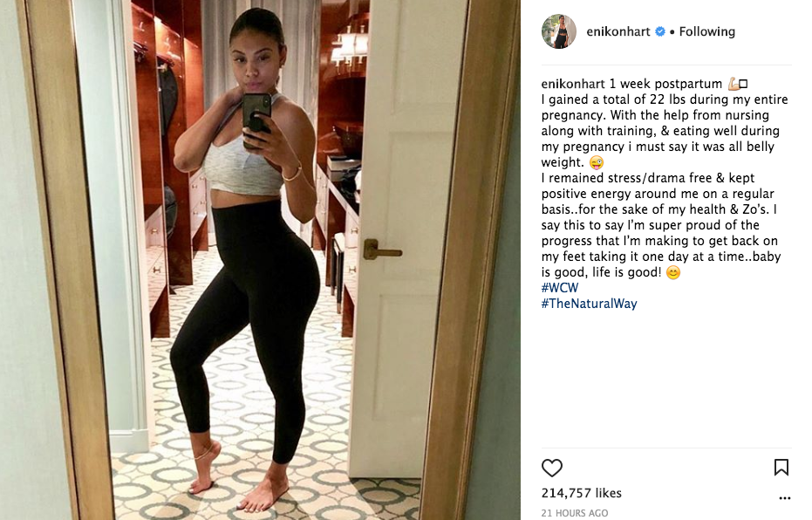Click the phone held in the photo
Screen dimensions: 812x520
[x=256, y=120]
